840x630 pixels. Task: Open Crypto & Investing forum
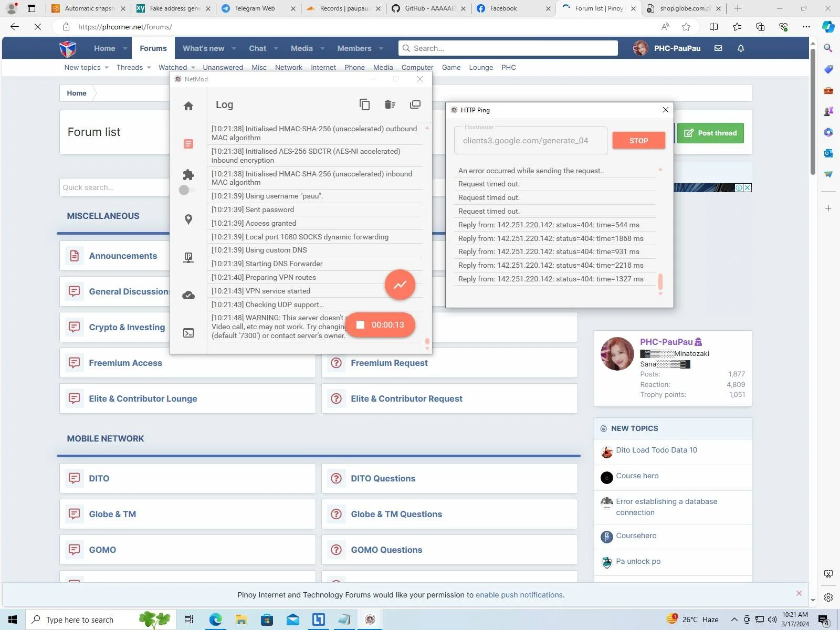127,327
